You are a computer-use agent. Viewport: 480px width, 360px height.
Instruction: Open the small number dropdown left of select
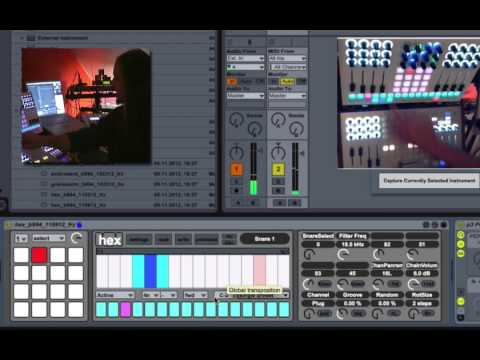(x=21, y=238)
